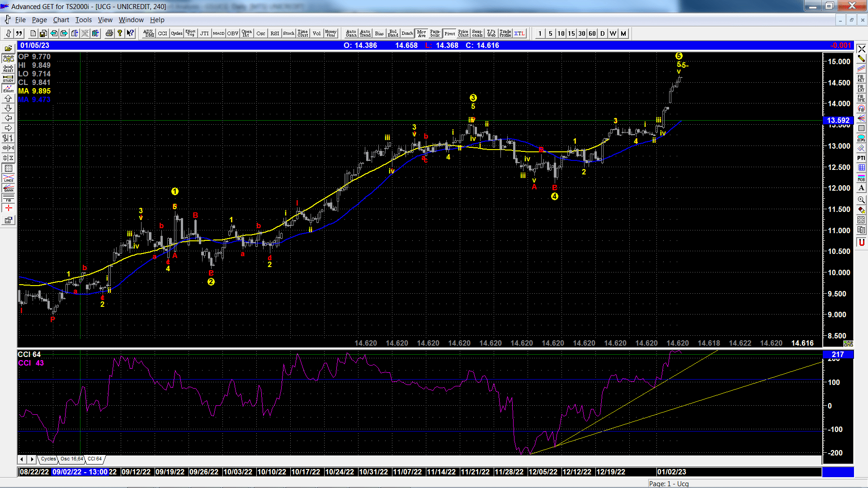Click the quotation marks toolbar icon
This screenshot has width=868, height=488.
[x=19, y=33]
